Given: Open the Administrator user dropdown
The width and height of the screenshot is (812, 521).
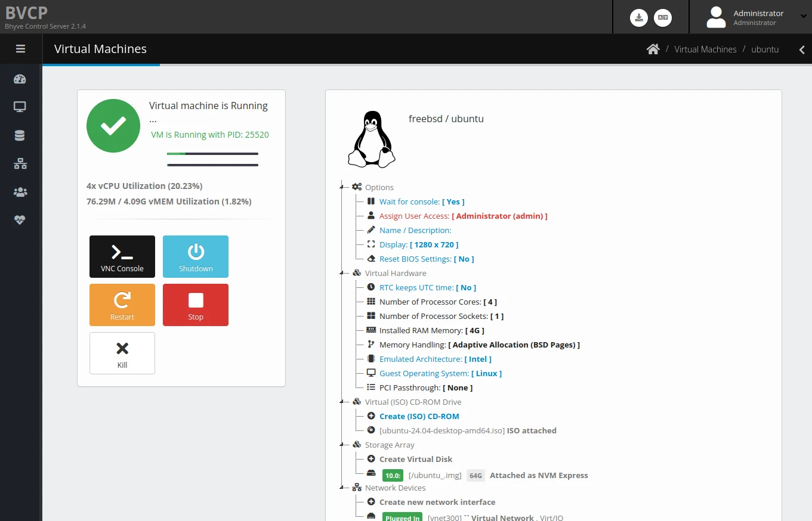Looking at the screenshot, I should (757, 17).
